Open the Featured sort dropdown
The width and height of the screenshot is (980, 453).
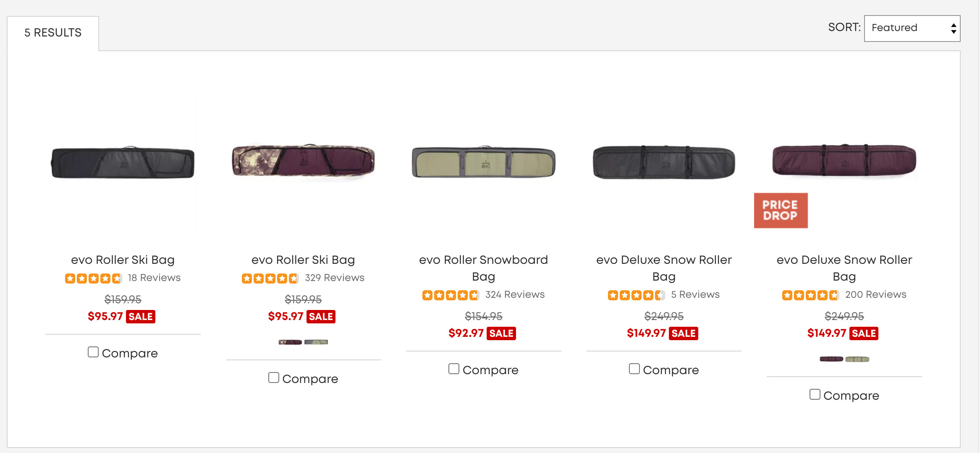click(x=912, y=29)
